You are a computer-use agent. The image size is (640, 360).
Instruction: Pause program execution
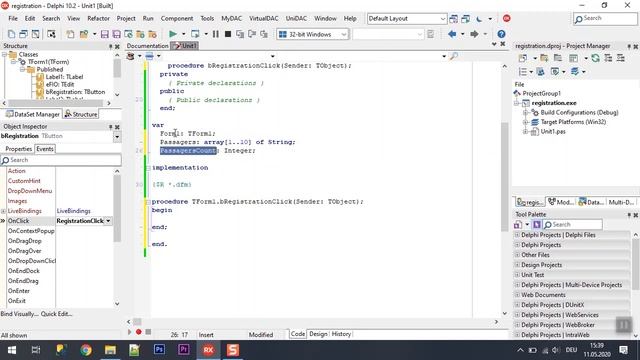[x=216, y=34]
